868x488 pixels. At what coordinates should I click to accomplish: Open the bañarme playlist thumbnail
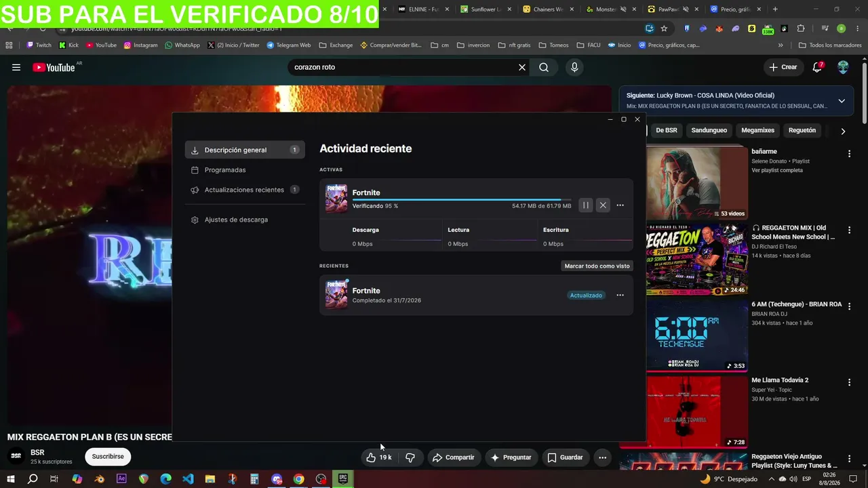[696, 183]
